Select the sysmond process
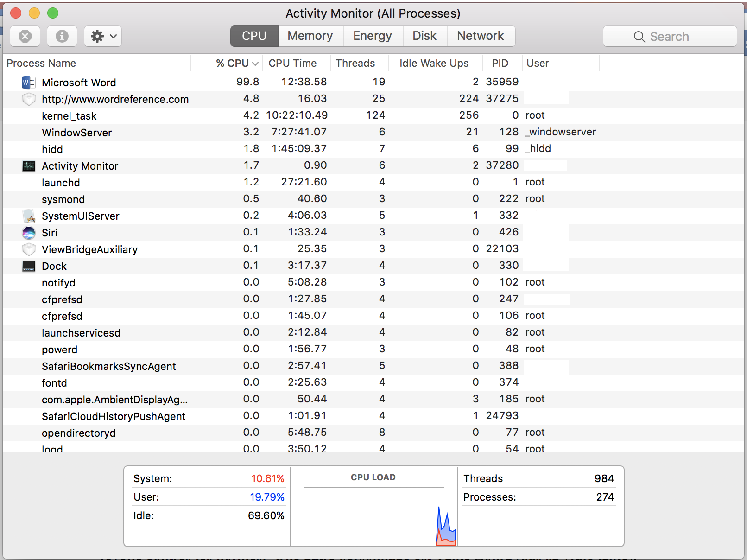Screen dimensions: 747x560 [x=373, y=199]
